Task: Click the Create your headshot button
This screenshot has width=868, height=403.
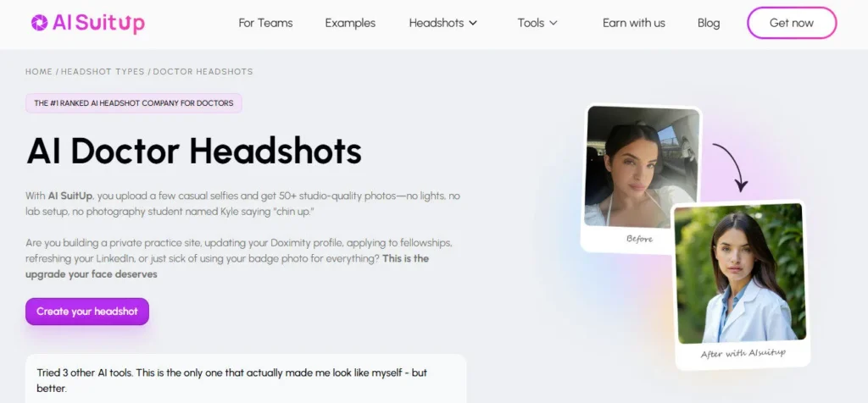Action: tap(87, 312)
